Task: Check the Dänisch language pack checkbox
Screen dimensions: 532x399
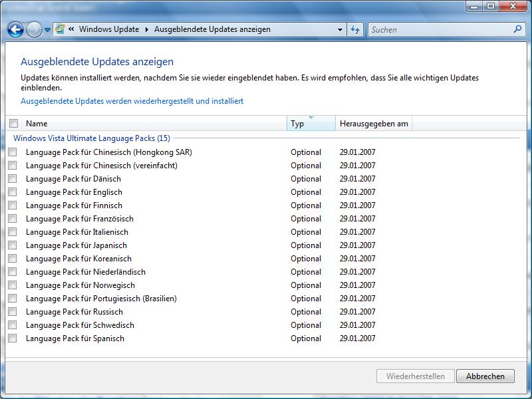Action: click(x=13, y=178)
